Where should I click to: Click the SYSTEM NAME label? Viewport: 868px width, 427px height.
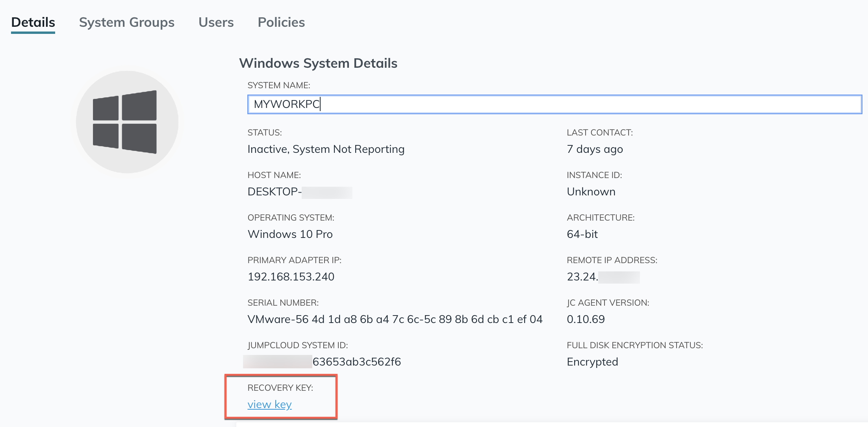[x=279, y=85]
